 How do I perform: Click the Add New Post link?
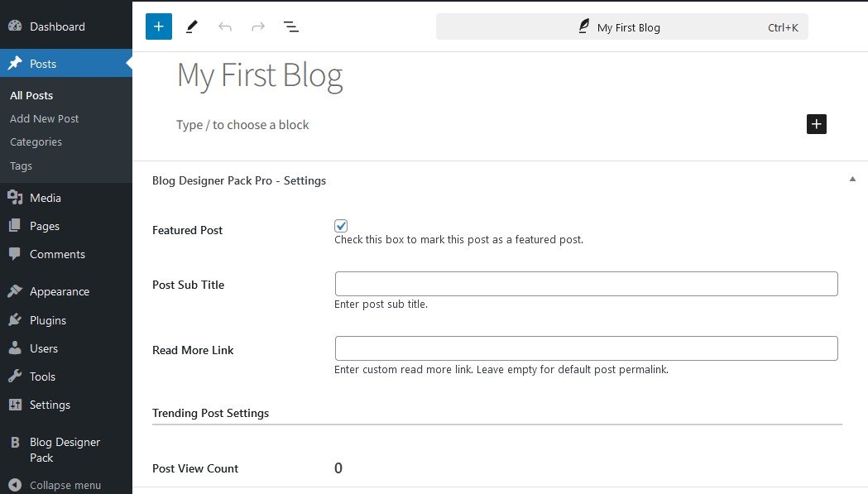coord(44,118)
